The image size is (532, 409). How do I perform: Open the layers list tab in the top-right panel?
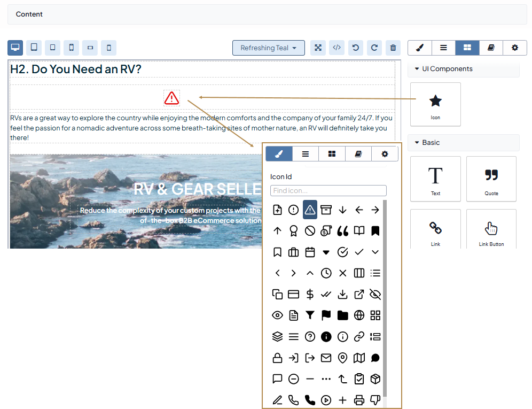point(443,48)
